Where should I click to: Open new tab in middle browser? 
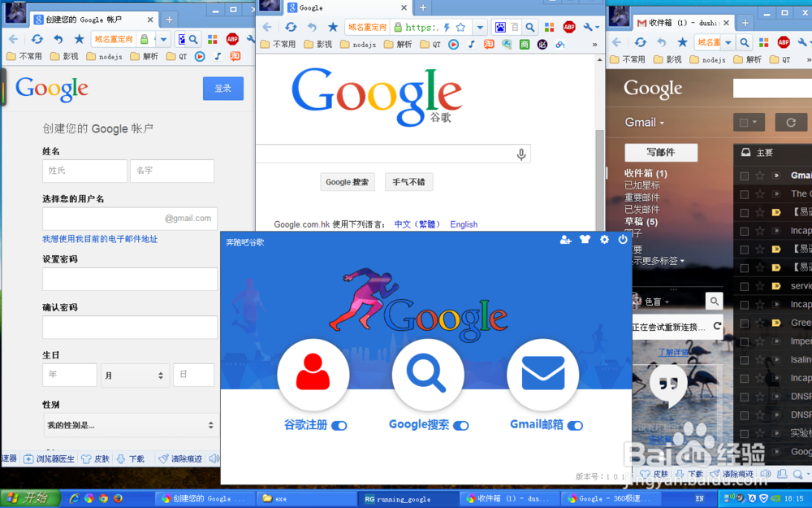422,8
